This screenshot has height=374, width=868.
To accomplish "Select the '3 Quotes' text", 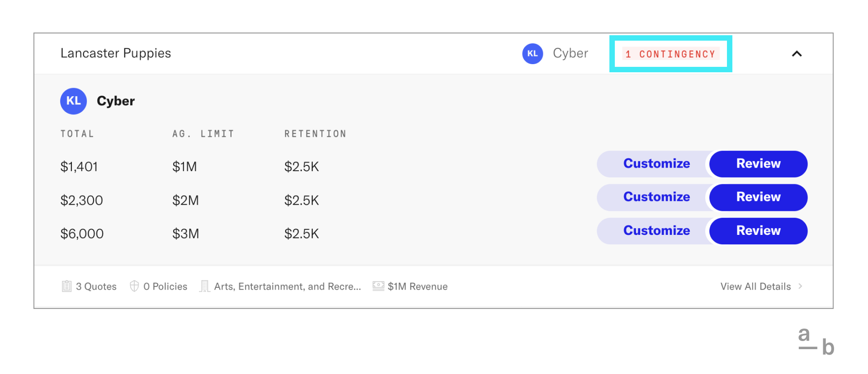I will (96, 286).
